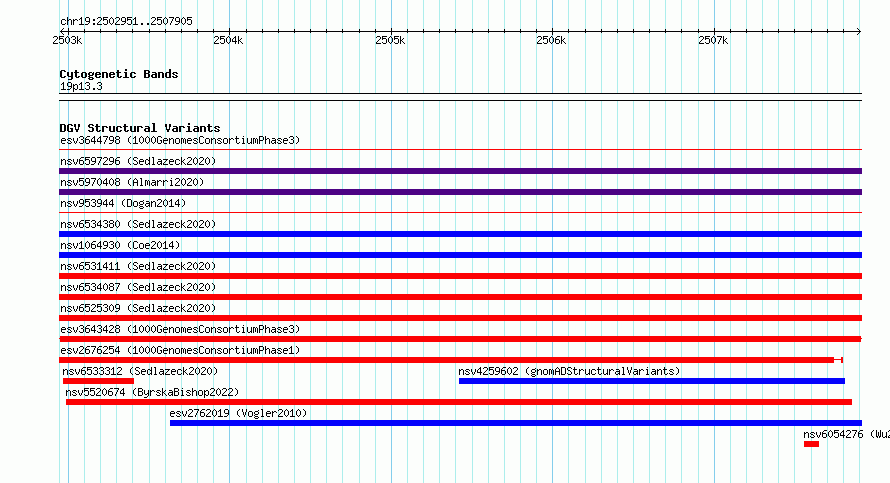This screenshot has width=890, height=483.
Task: Open variant label nsv6525309 (Sedlazeck2020)
Action: 138,308
